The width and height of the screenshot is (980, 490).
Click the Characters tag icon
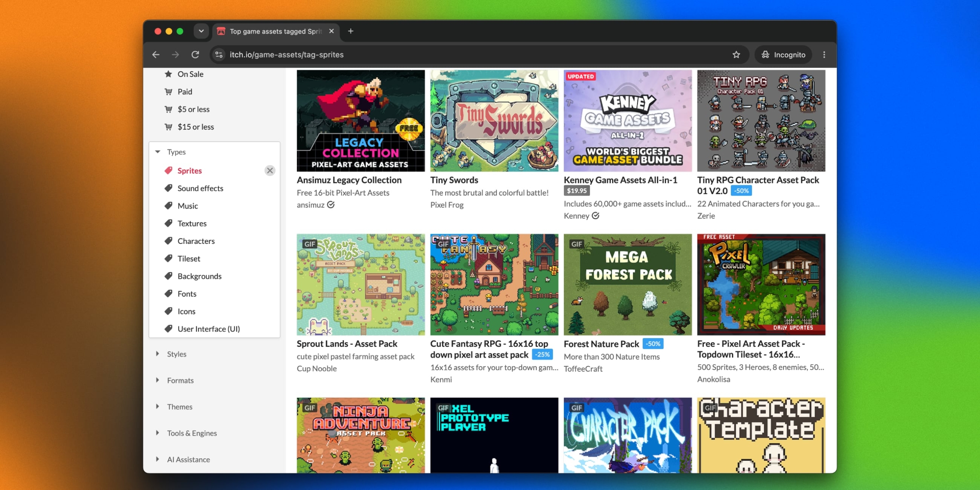pos(168,241)
